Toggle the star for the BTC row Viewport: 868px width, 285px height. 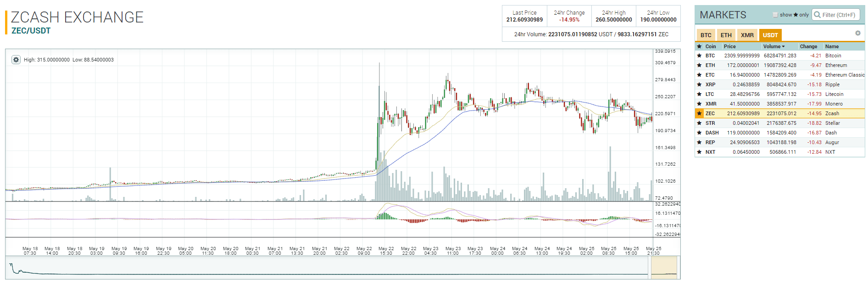pyautogui.click(x=699, y=56)
